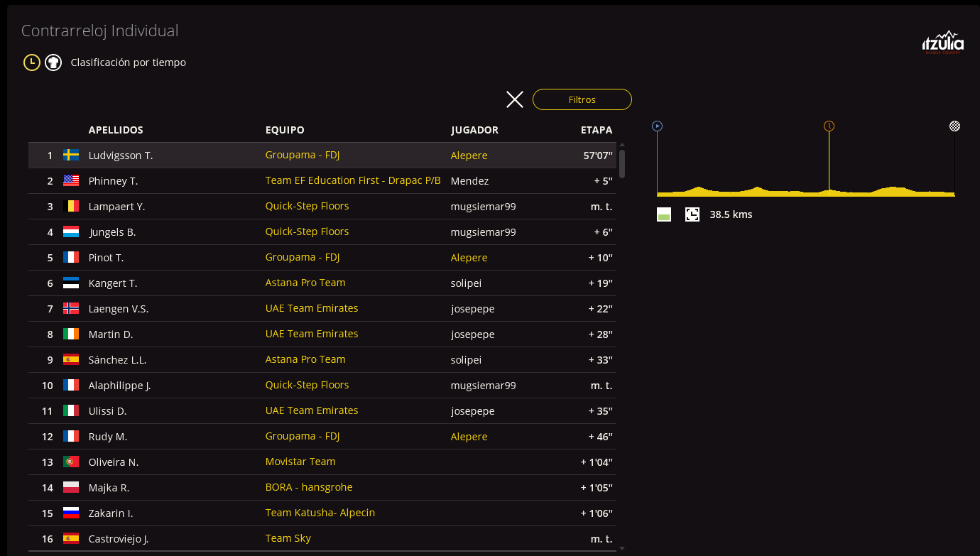Select rider Ludvigsson T.
This screenshot has height=556, width=980.
[x=121, y=156]
